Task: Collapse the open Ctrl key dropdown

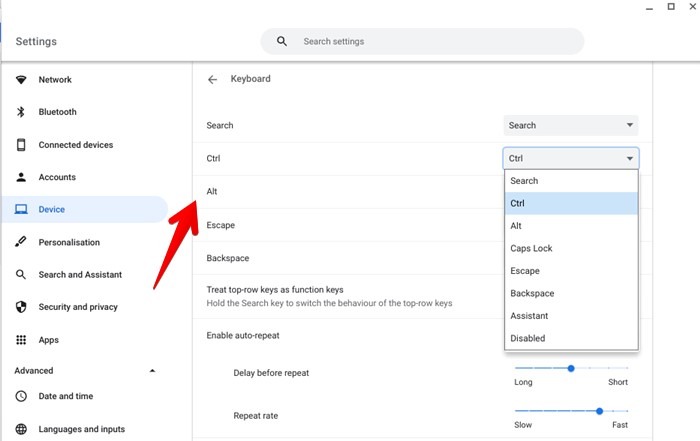Action: (571, 158)
